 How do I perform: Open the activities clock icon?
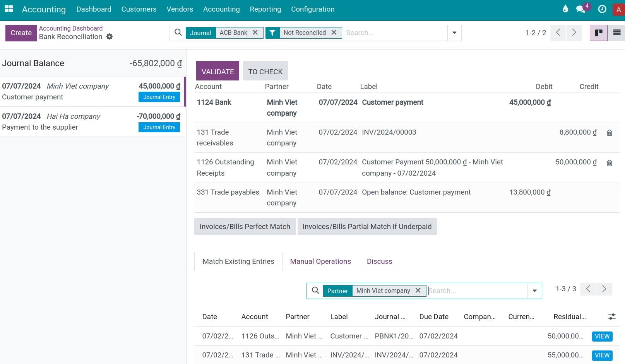point(602,9)
